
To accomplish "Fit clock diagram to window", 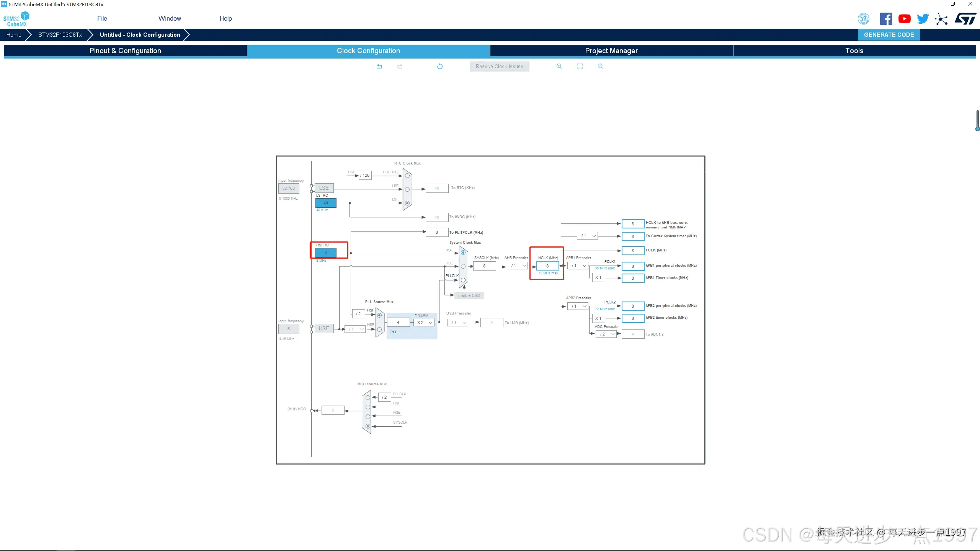I will coord(580,66).
